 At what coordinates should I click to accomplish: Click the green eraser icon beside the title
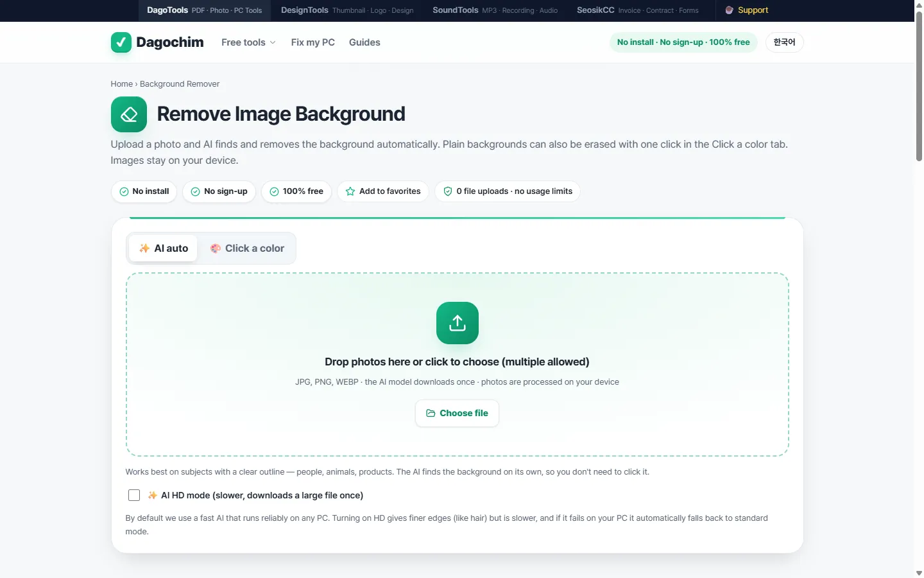[129, 114]
